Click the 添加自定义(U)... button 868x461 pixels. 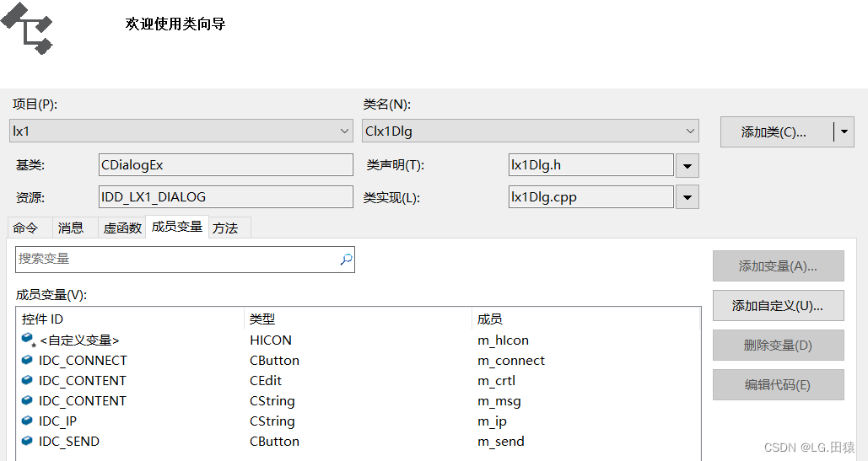coord(778,306)
